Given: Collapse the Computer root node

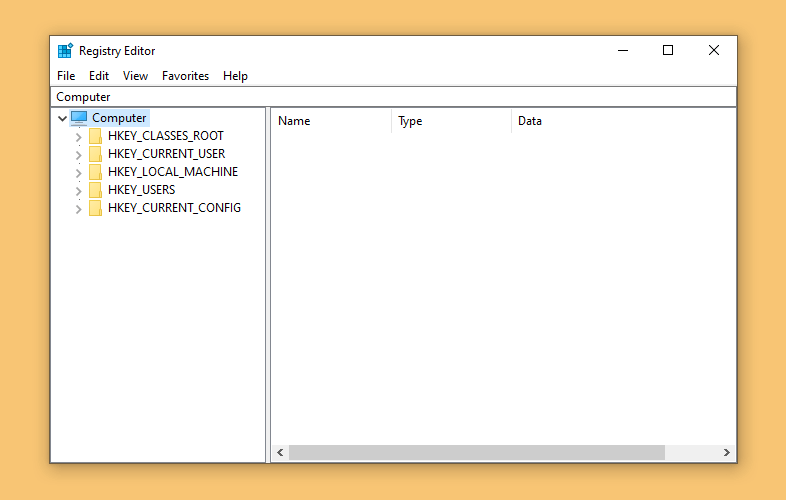Looking at the screenshot, I should pos(62,118).
